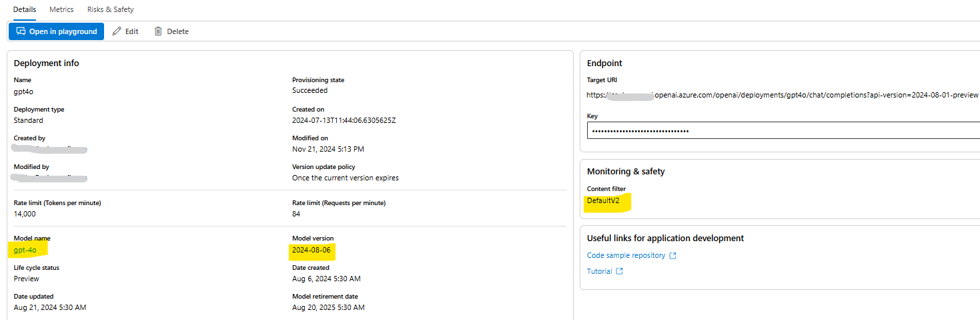Click the pencil icon next to Edit

click(117, 31)
